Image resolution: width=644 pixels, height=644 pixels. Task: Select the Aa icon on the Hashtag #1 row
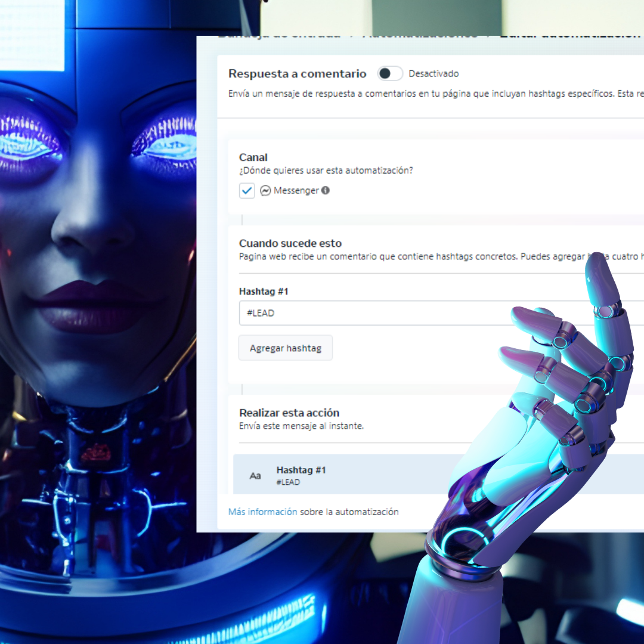[x=255, y=475]
